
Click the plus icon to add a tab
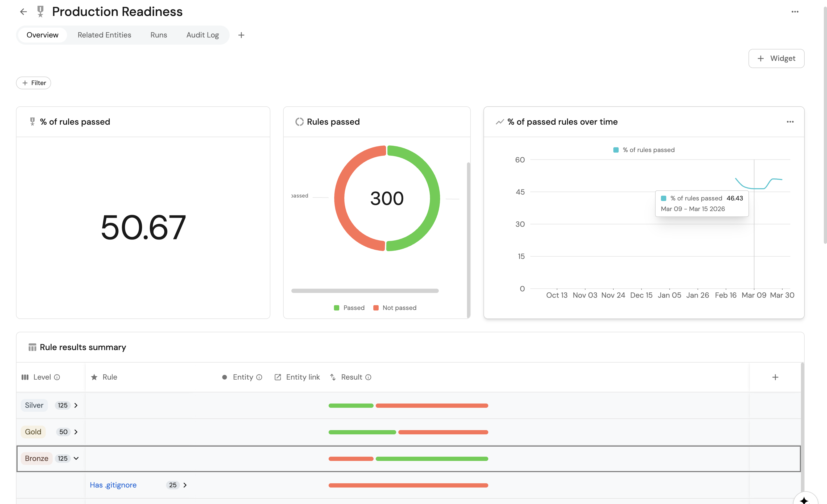(241, 35)
